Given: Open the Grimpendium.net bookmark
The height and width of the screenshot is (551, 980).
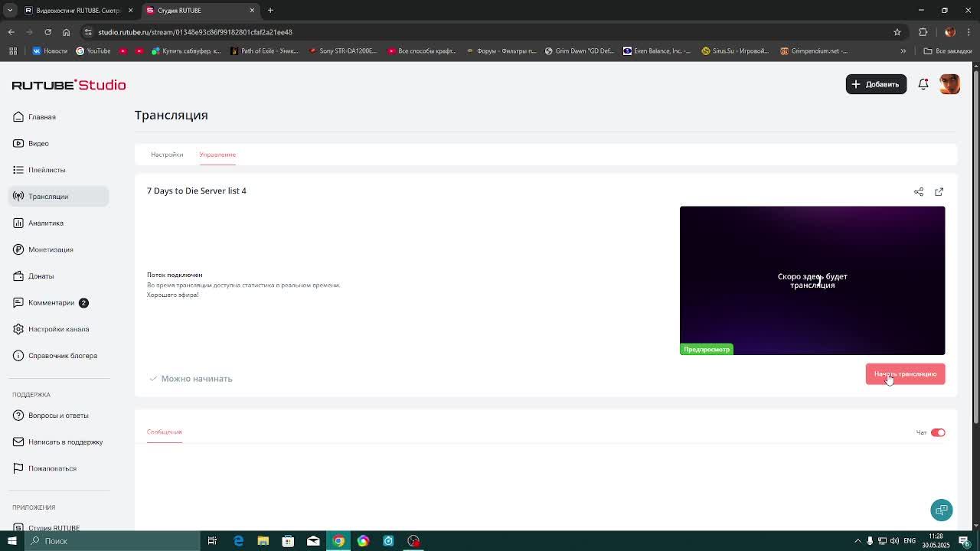Looking at the screenshot, I should [x=814, y=51].
